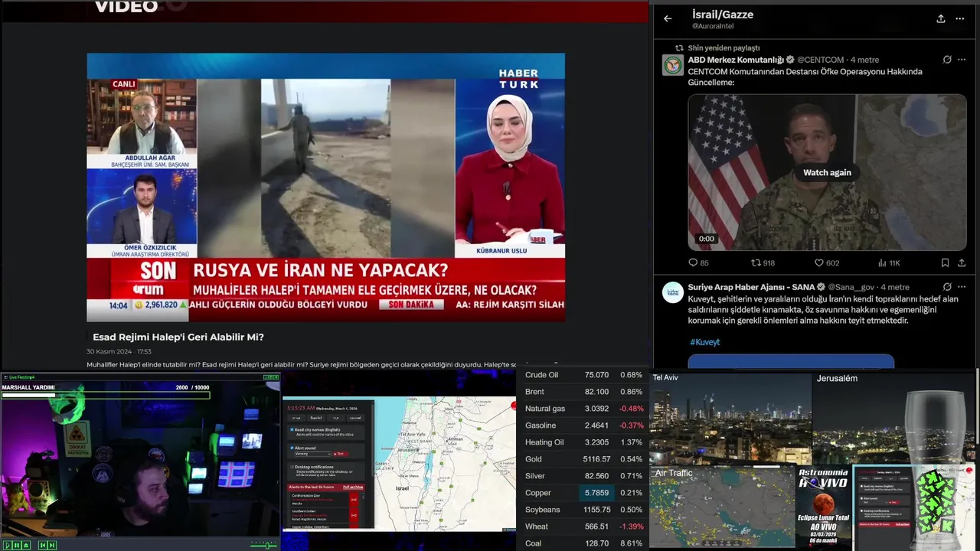Open the Alert sound selection dropdown
The image size is (980, 551).
(x=312, y=454)
